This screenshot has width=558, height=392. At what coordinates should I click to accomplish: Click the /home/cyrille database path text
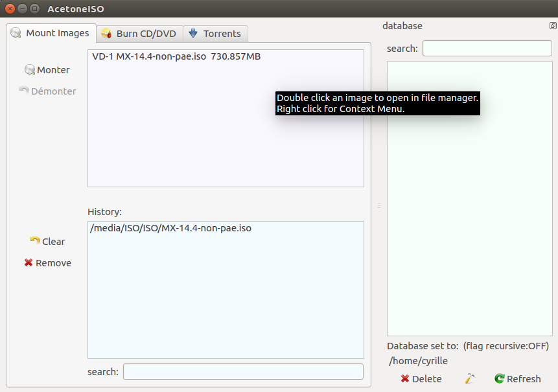(x=418, y=361)
